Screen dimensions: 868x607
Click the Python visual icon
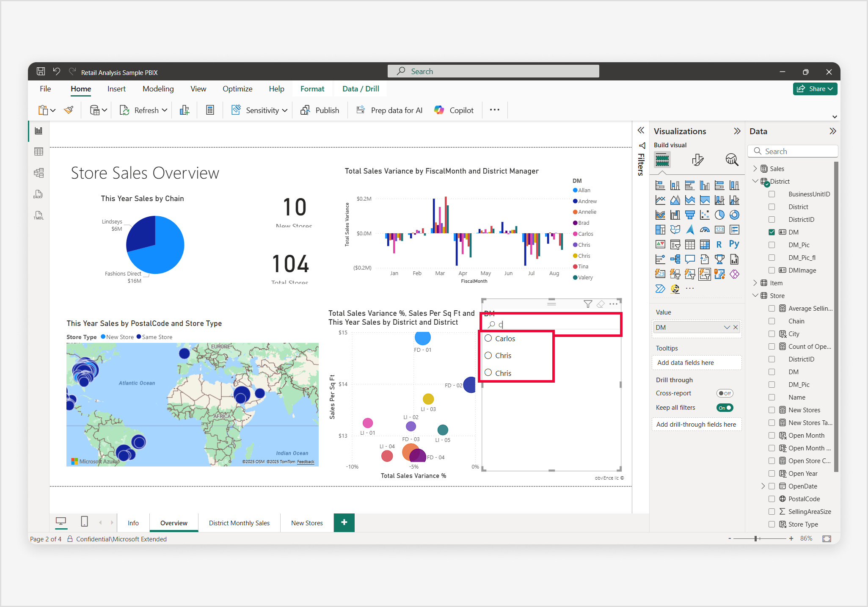(734, 244)
